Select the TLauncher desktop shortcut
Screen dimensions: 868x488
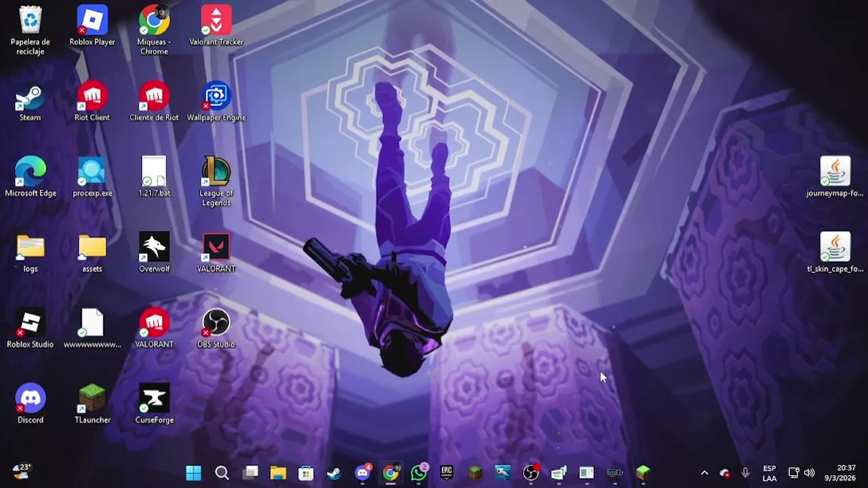pyautogui.click(x=92, y=404)
